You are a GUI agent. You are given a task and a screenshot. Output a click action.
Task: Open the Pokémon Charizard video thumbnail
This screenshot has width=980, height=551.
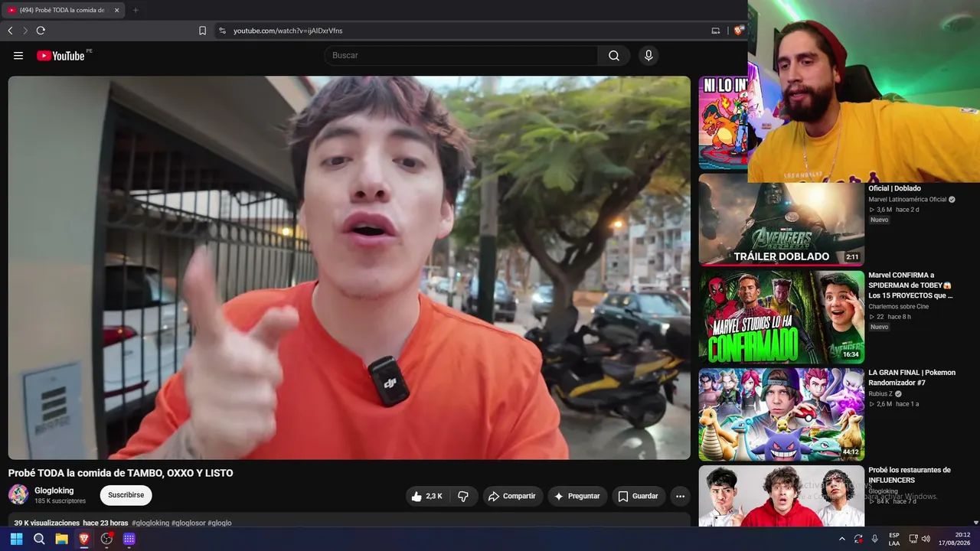coord(723,122)
